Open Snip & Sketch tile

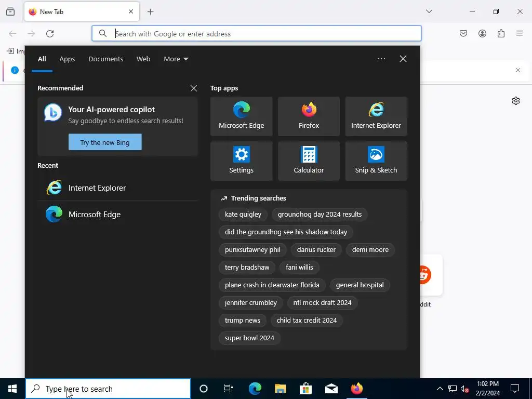tap(376, 161)
